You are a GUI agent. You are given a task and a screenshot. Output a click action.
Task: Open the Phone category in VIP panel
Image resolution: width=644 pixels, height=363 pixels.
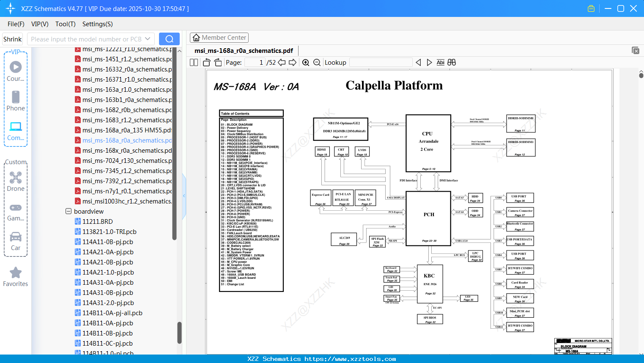coord(16,102)
